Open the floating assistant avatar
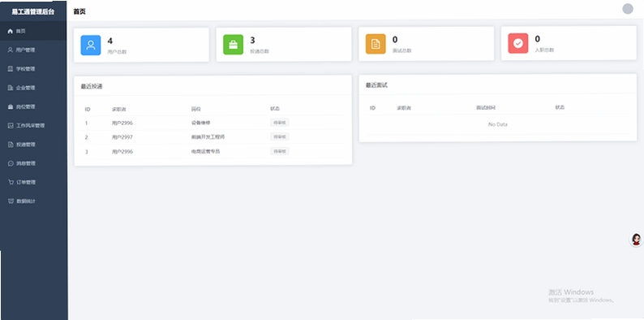644x320 pixels. [x=636, y=240]
